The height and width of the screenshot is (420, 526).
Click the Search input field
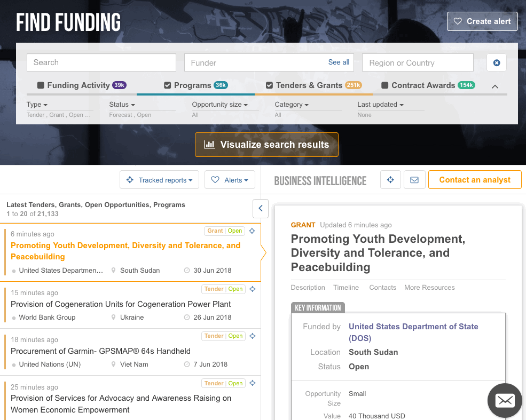tap(101, 62)
